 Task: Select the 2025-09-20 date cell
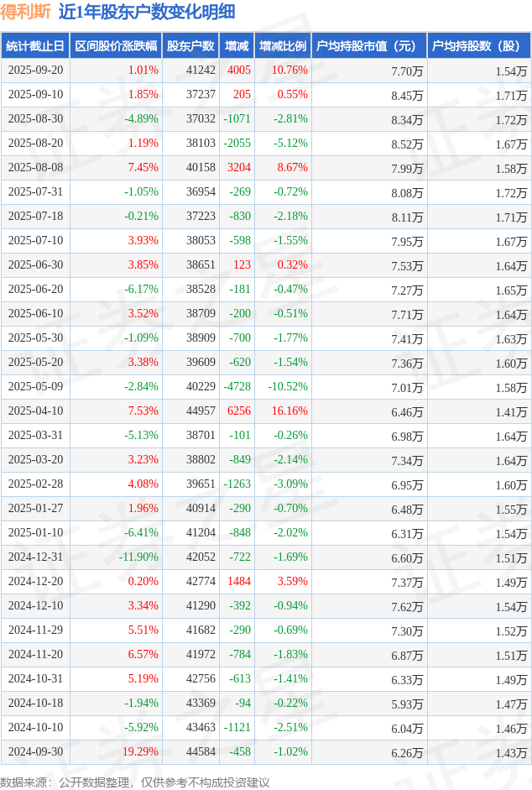35,71
